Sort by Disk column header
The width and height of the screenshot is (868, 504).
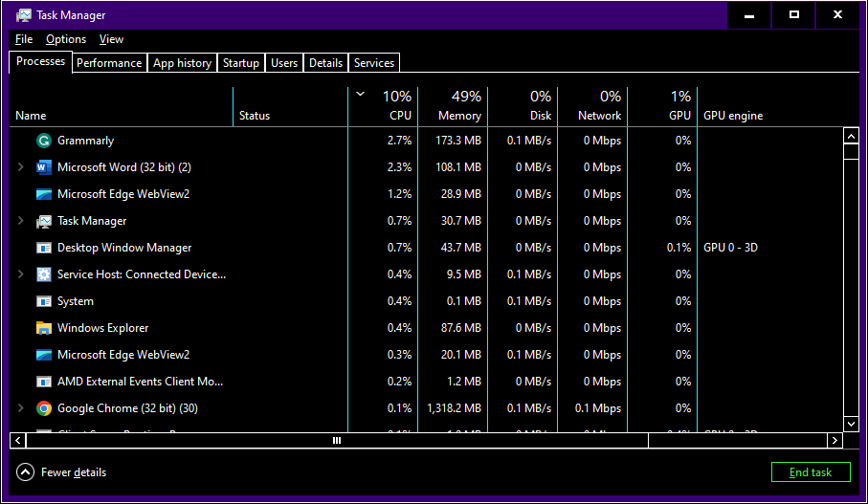pos(523,107)
